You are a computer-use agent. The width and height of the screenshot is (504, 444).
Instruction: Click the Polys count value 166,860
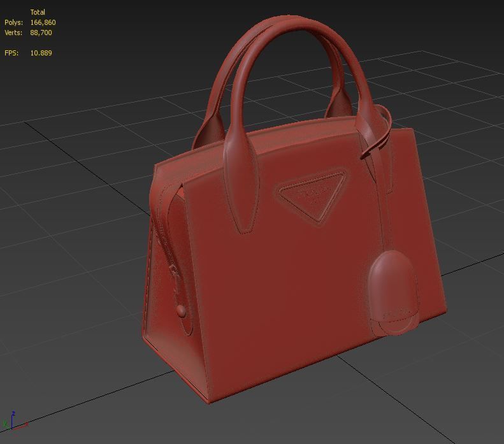coord(43,22)
